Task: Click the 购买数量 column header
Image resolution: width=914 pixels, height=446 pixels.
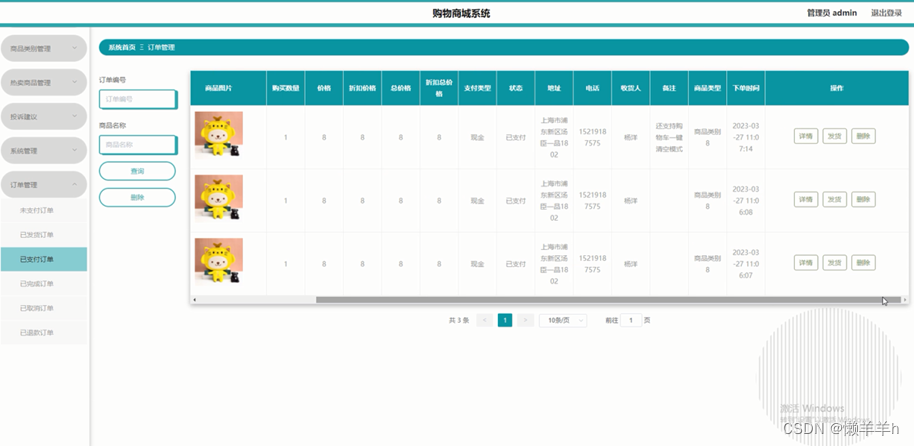Action: click(286, 88)
